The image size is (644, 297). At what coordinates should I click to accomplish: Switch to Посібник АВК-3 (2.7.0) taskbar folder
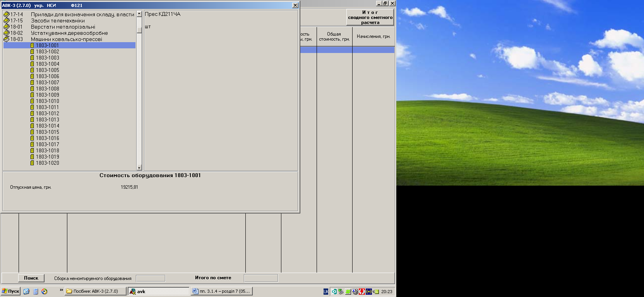click(x=96, y=291)
